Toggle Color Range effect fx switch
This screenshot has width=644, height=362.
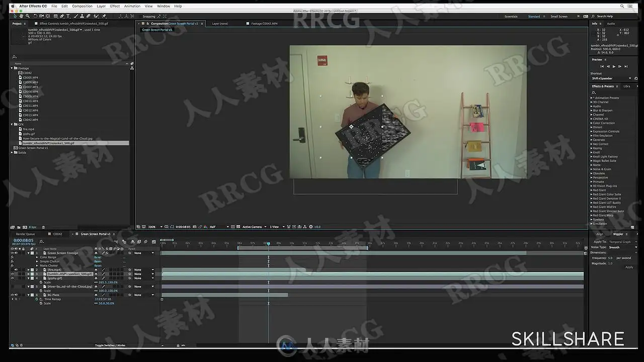[x=12, y=257]
